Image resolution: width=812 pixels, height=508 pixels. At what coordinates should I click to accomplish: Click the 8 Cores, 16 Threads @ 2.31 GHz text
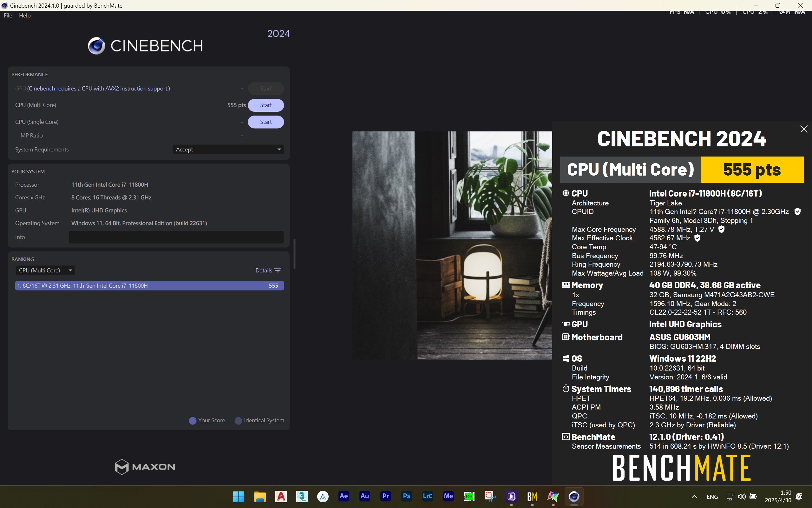pos(111,197)
